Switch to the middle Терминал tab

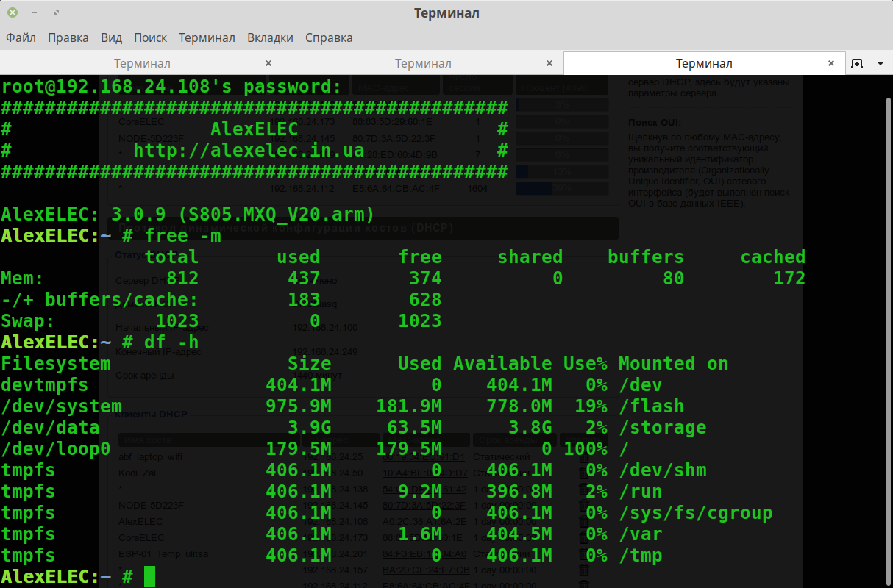423,63
